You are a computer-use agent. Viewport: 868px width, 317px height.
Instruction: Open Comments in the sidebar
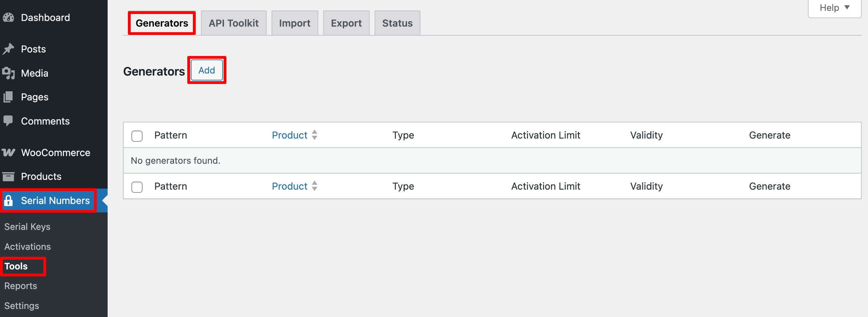coord(45,121)
